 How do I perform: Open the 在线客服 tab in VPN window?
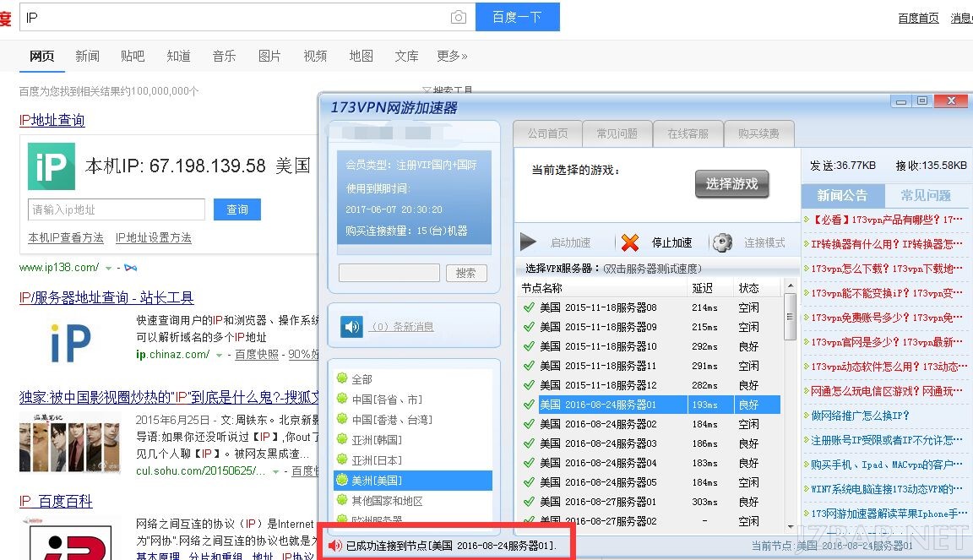click(688, 133)
